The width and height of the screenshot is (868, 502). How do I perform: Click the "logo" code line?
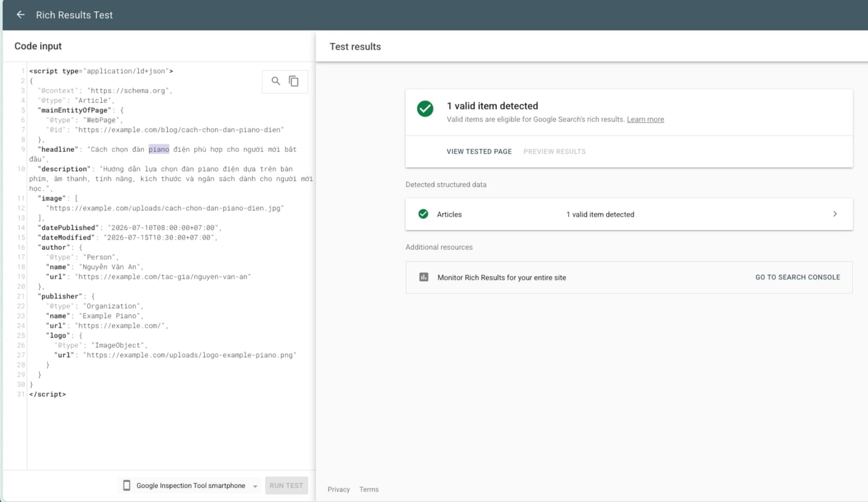pyautogui.click(x=64, y=335)
